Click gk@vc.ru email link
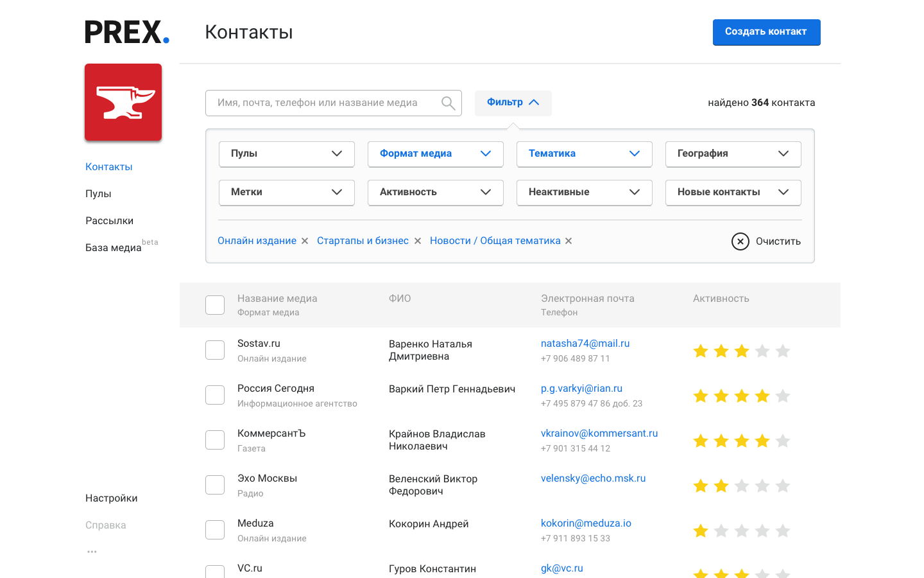Image resolution: width=924 pixels, height=578 pixels. (562, 568)
